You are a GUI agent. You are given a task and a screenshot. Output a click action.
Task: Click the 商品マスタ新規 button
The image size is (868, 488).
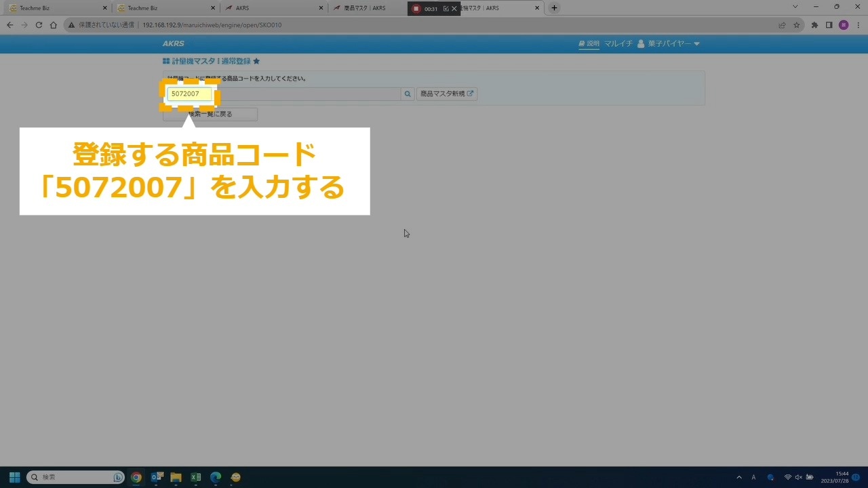click(x=446, y=94)
